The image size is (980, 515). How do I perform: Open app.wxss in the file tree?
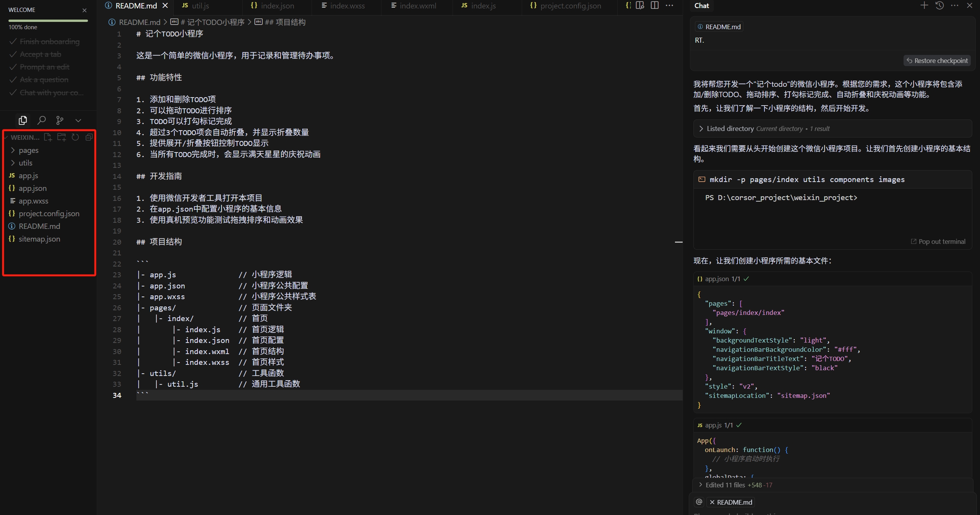[x=33, y=201]
